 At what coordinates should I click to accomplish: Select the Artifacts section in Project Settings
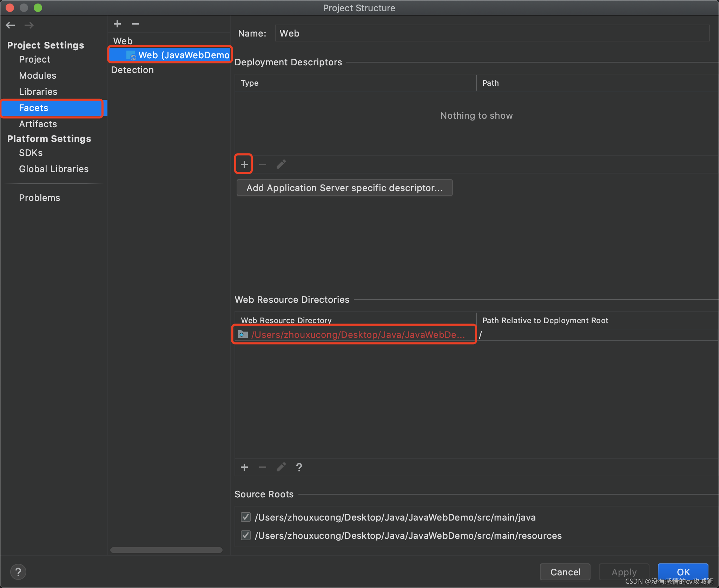point(37,124)
